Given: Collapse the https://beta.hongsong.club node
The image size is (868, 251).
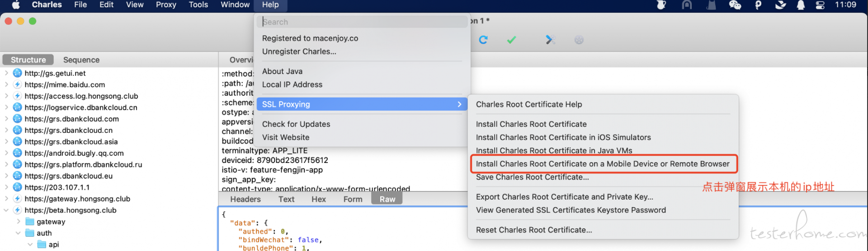Looking at the screenshot, I should [6, 210].
